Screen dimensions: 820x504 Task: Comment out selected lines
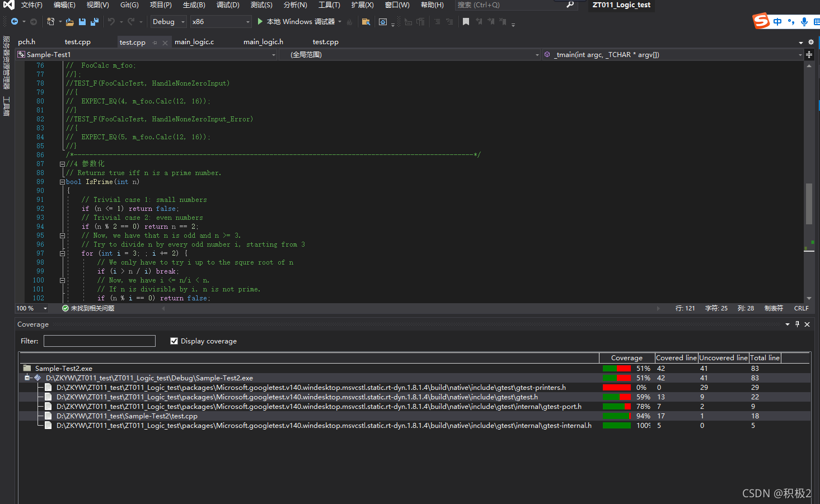[x=437, y=21]
